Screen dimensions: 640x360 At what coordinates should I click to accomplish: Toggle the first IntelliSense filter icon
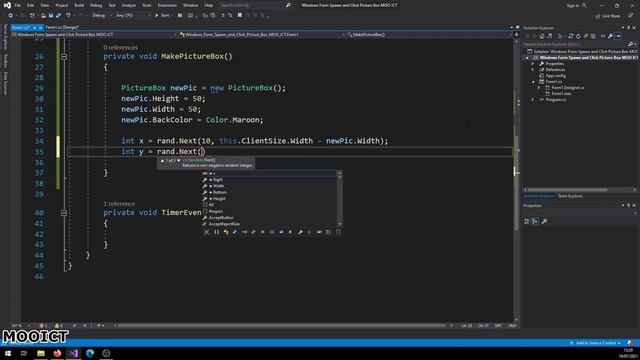click(207, 232)
